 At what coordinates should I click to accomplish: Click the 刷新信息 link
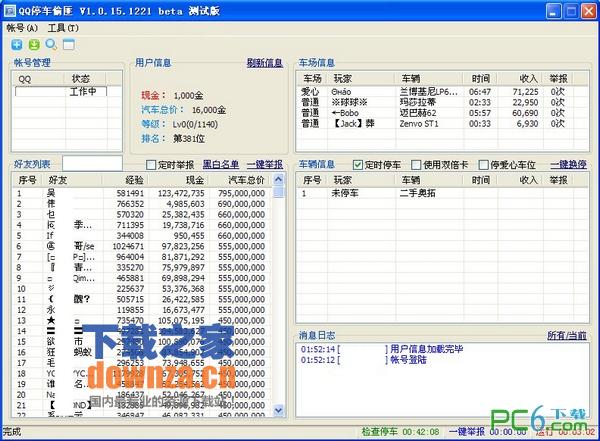(x=264, y=62)
